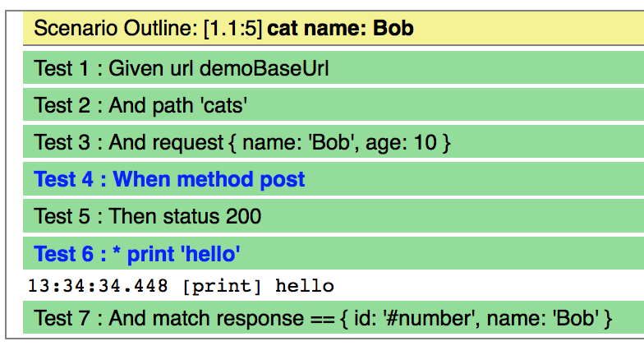Select the 'Test 2 : And path cats' row

pyautogui.click(x=333, y=105)
